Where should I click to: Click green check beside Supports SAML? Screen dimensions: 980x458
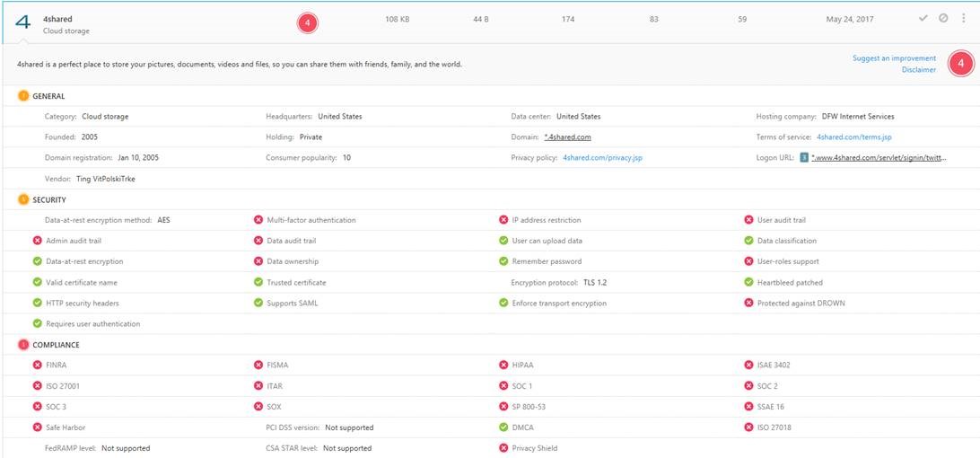point(258,304)
